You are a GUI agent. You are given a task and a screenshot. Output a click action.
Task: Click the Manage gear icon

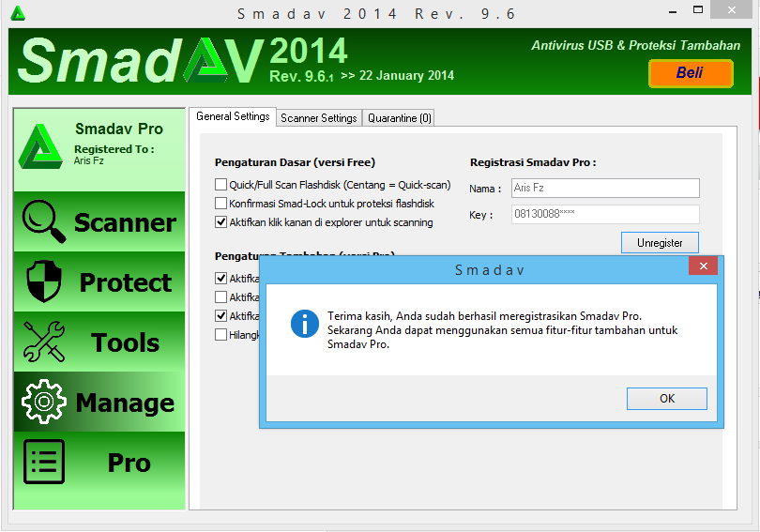coord(43,402)
